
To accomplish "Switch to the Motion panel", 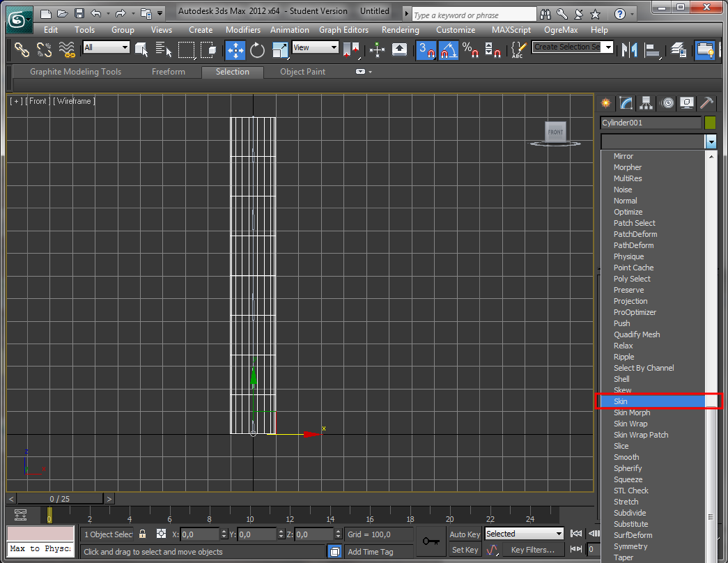I will pos(667,103).
